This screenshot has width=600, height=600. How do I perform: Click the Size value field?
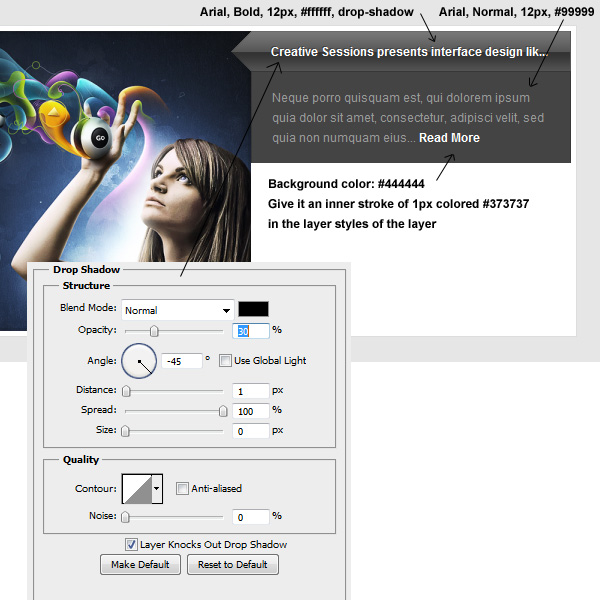[x=251, y=431]
